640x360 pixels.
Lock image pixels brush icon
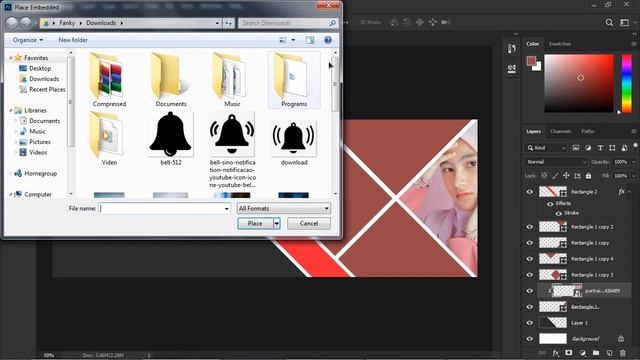point(555,176)
